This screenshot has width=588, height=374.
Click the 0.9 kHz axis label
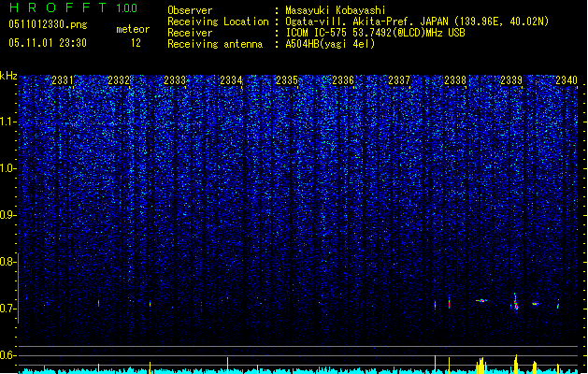pos(7,215)
